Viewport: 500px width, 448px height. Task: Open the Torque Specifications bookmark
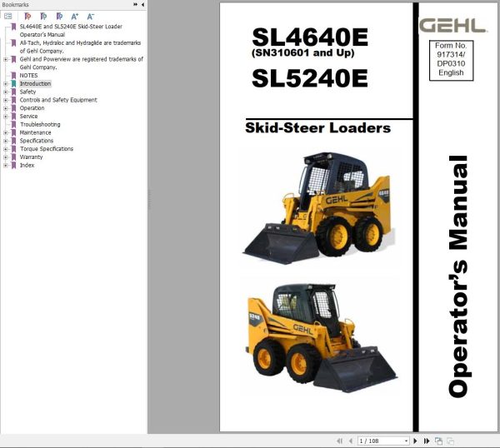coord(47,149)
